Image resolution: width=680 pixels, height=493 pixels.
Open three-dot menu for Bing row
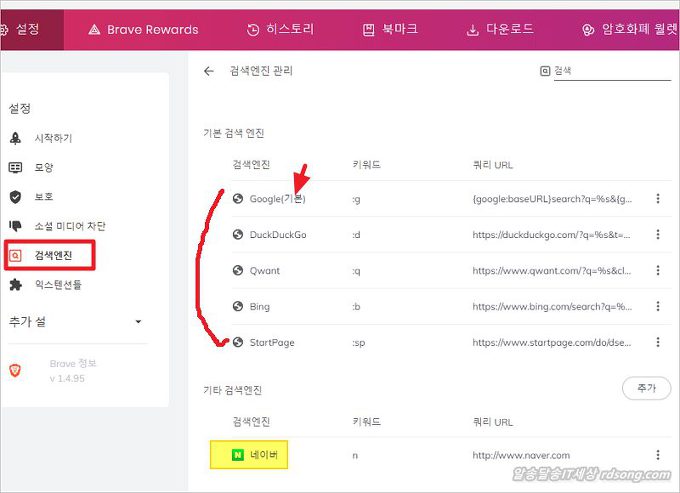657,307
